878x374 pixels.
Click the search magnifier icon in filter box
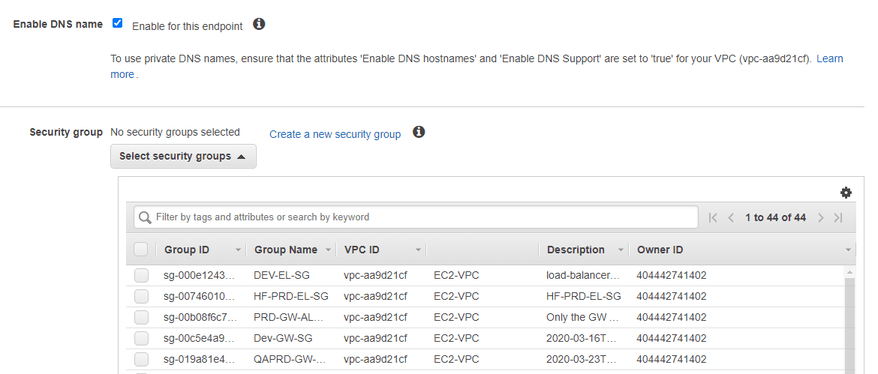(x=145, y=217)
